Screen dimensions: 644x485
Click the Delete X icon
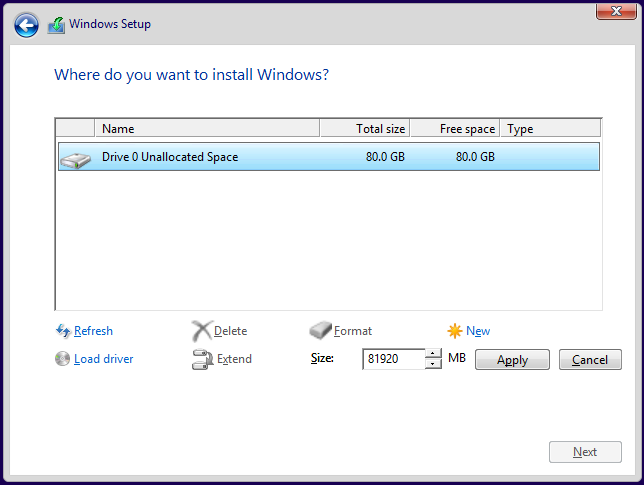[202, 331]
